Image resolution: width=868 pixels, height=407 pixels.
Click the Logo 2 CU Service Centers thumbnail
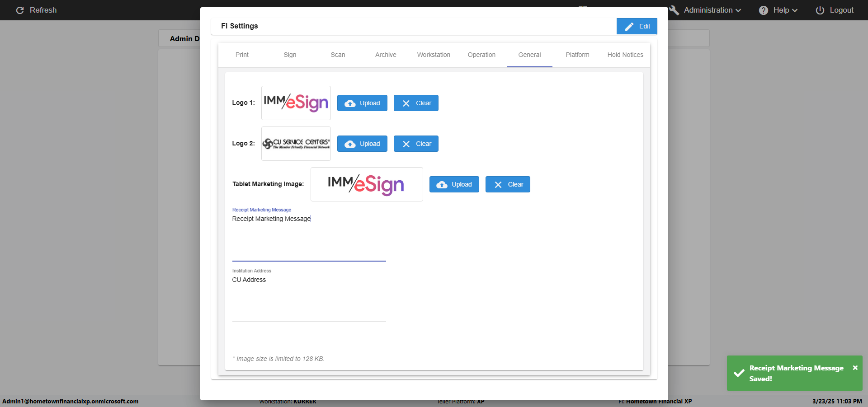point(296,144)
